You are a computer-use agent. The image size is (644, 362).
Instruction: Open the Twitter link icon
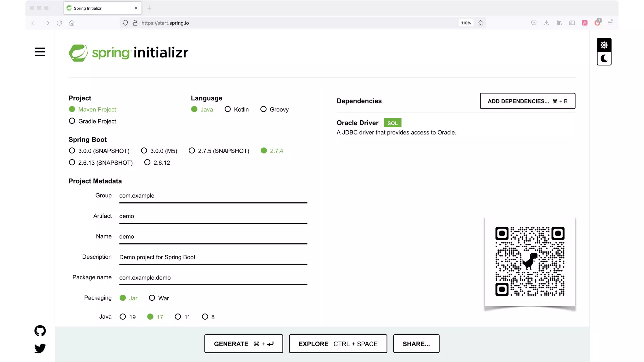pyautogui.click(x=40, y=348)
